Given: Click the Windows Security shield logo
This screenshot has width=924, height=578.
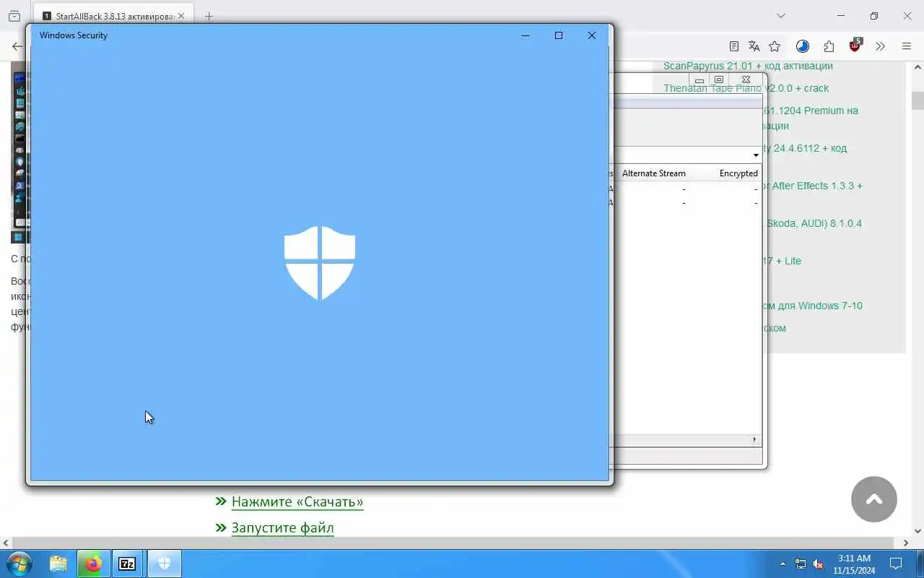Looking at the screenshot, I should tap(320, 262).
